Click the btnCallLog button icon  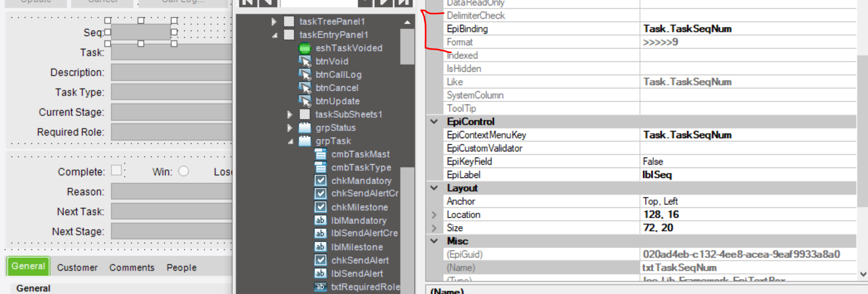(304, 75)
